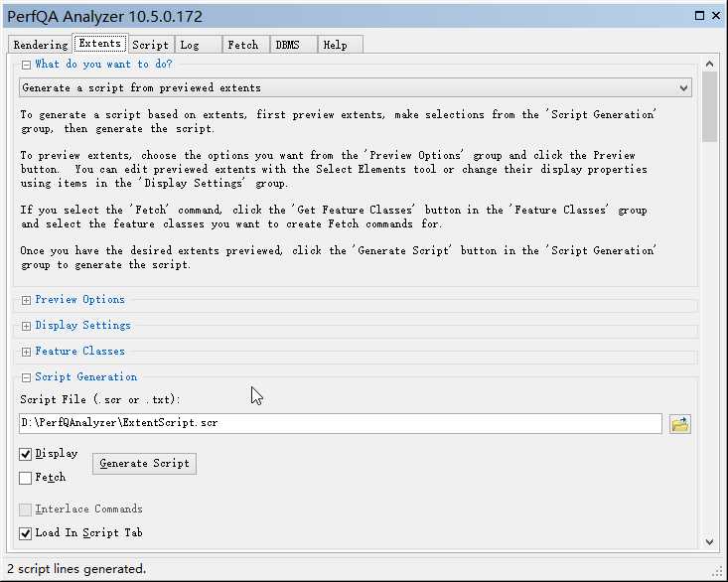Toggle the Interlace Commands checkbox
The width and height of the screenshot is (728, 582).
(x=26, y=509)
